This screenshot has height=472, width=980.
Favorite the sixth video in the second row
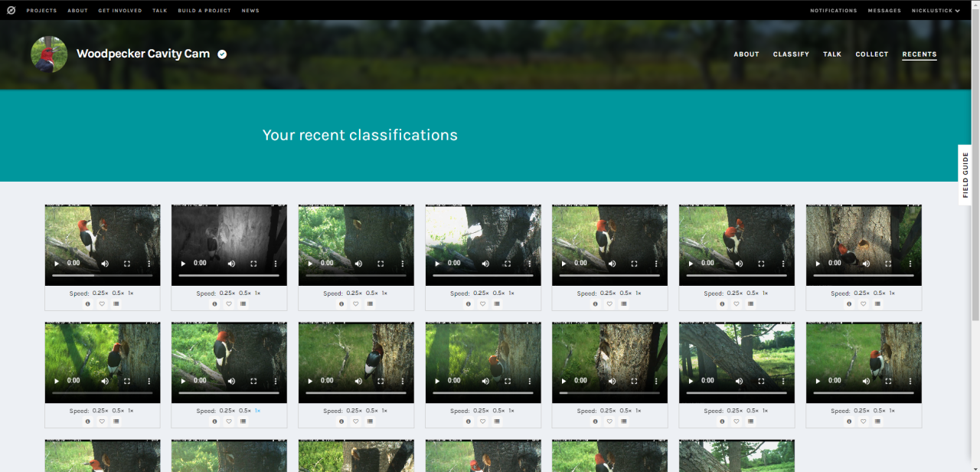pyautogui.click(x=737, y=421)
